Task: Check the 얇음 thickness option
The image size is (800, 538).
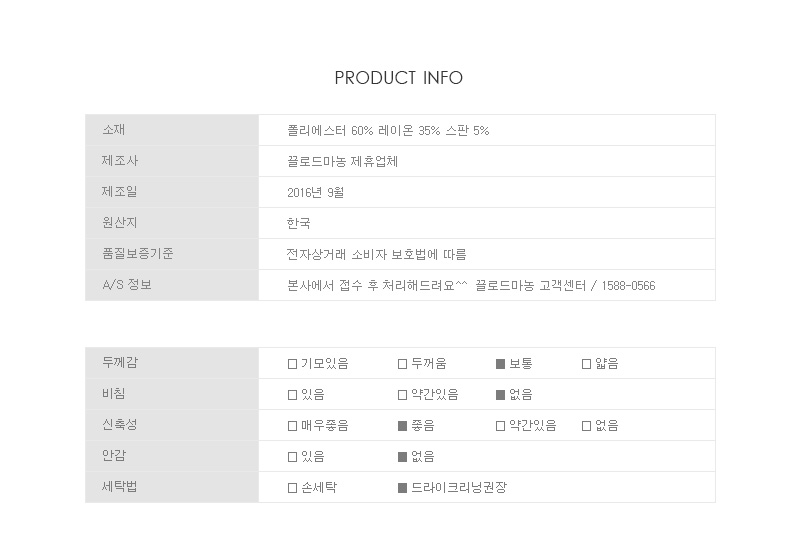Action: [586, 364]
